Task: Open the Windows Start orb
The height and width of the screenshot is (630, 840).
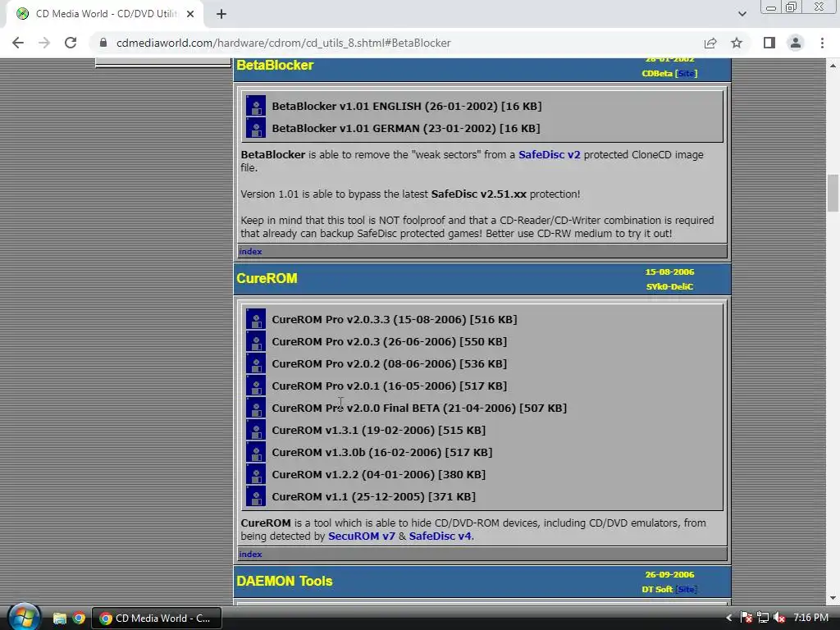Action: (23, 617)
